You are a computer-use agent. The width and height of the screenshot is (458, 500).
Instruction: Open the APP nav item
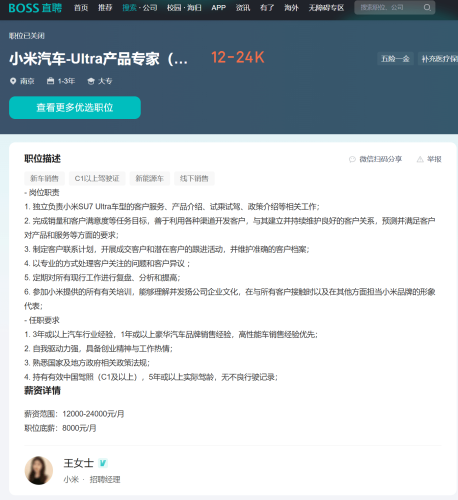(x=219, y=8)
